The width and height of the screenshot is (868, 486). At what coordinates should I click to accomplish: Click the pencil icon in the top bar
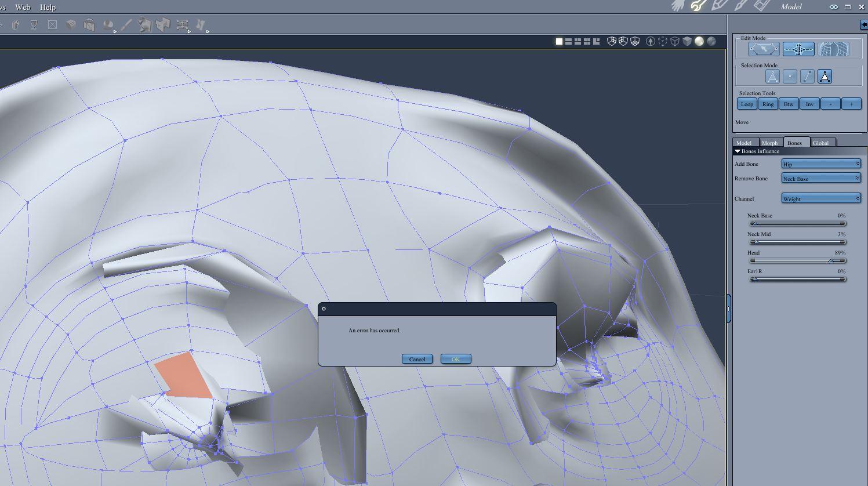click(x=720, y=6)
